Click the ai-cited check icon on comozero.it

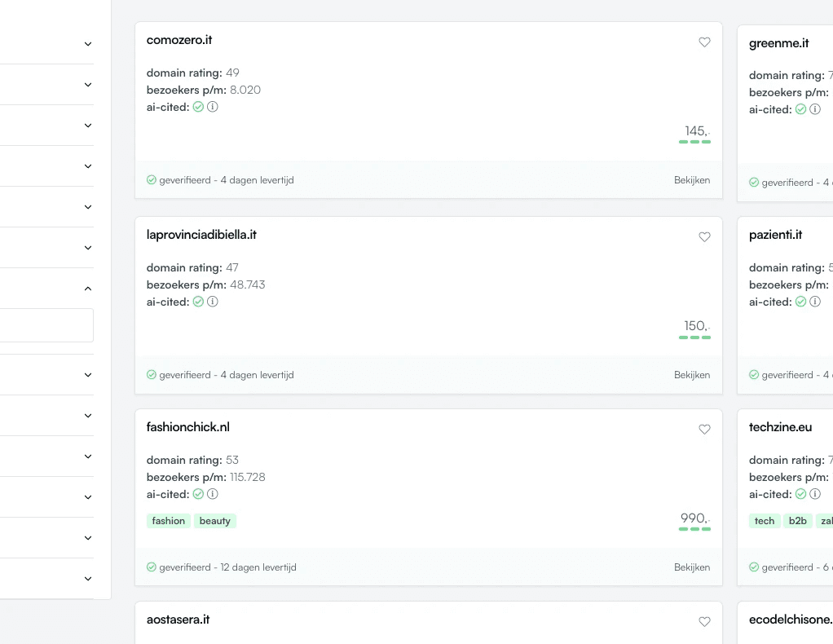[197, 107]
